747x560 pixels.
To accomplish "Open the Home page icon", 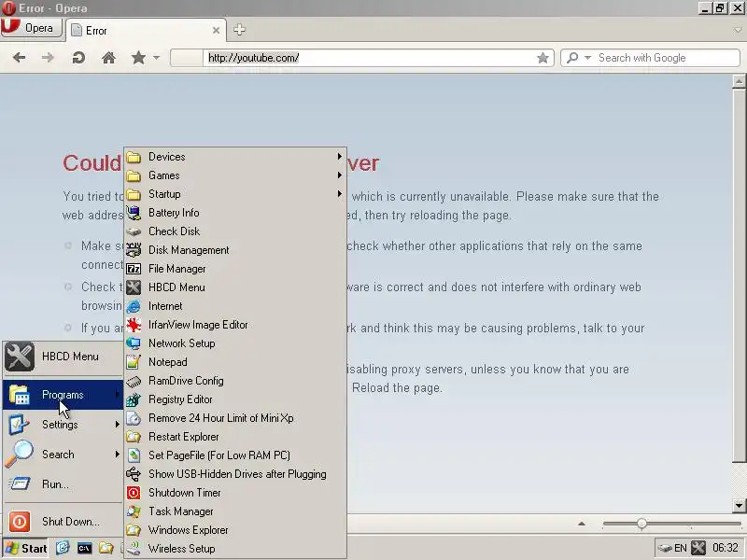I will click(108, 58).
